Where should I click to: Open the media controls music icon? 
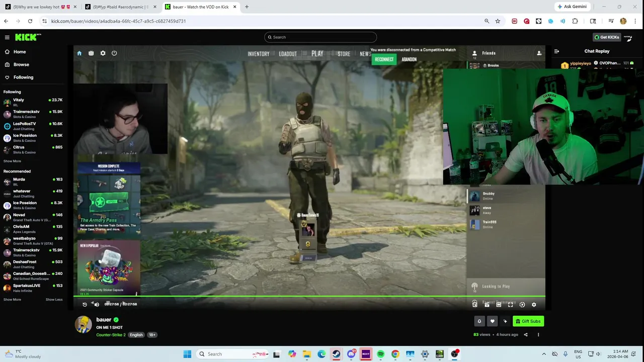(611, 21)
